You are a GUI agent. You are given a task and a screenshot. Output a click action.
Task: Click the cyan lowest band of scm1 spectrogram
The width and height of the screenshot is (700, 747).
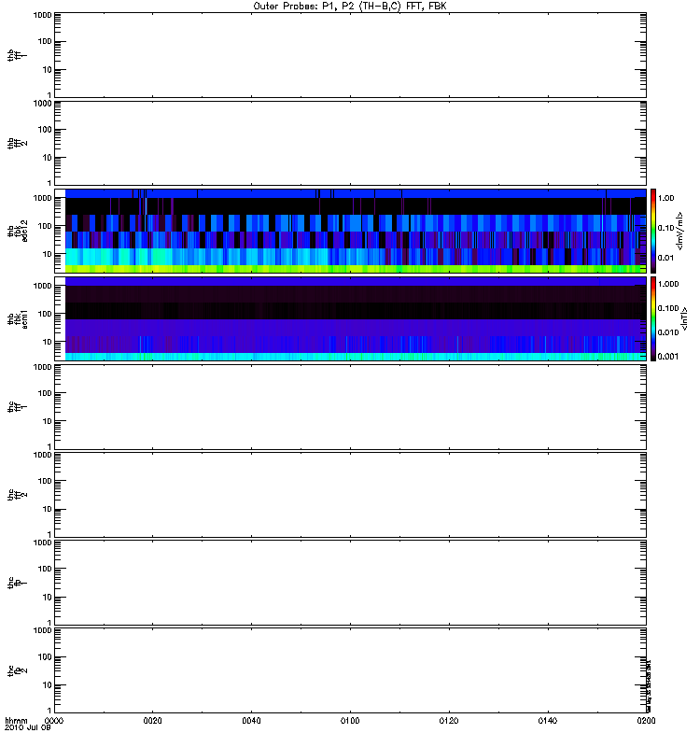click(x=356, y=357)
